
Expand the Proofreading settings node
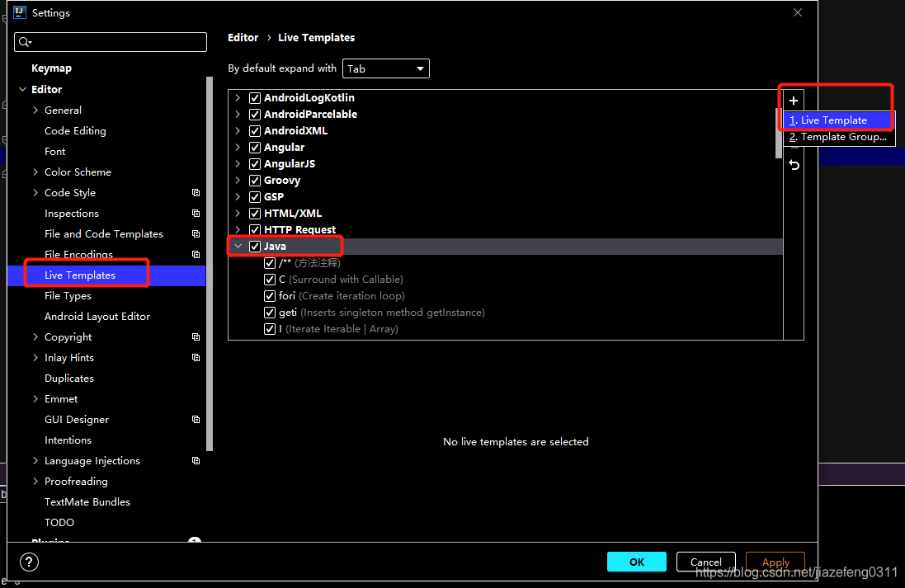click(35, 482)
